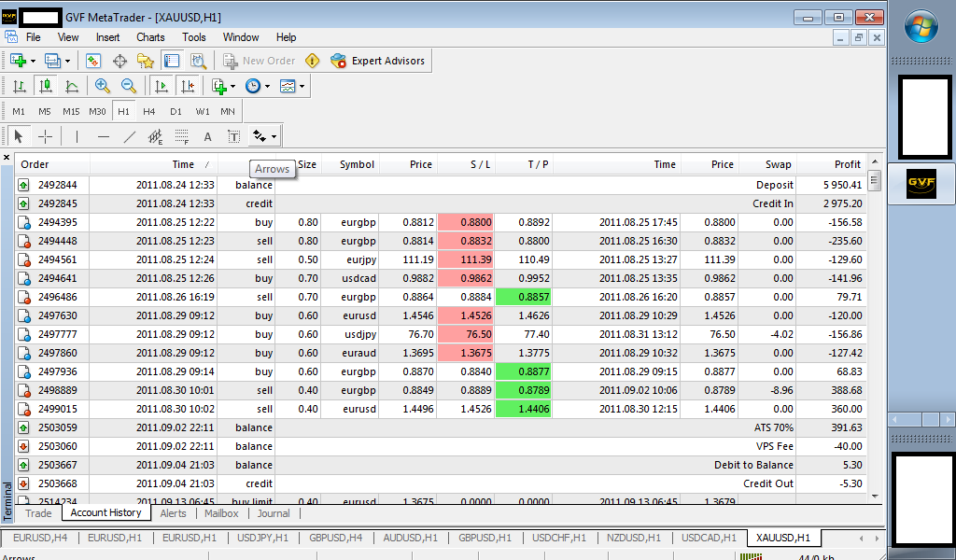The width and height of the screenshot is (956, 560).
Task: Open the NZDUSD,H1 chart tab
Action: click(634, 538)
